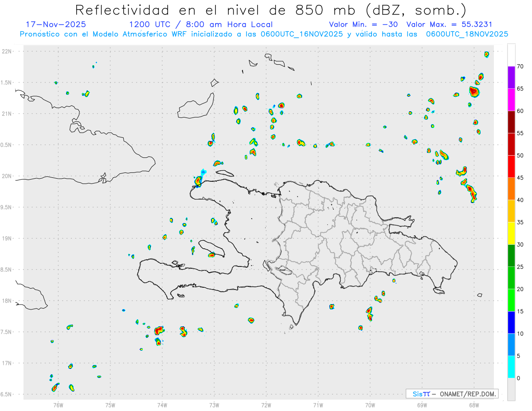Click the '0600UTC_18NOV2025' valid-until timestamp
This screenshot has height=411, width=532.
pyautogui.click(x=467, y=34)
